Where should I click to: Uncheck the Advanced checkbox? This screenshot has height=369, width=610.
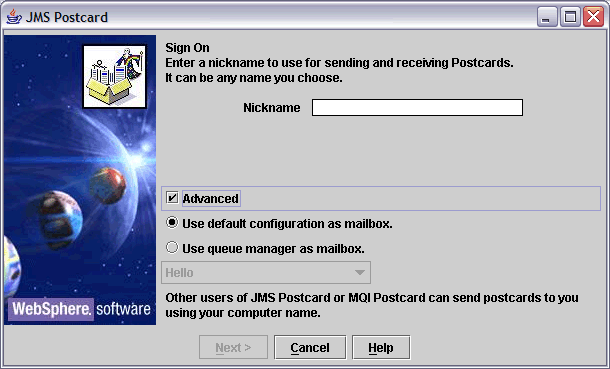pyautogui.click(x=172, y=198)
